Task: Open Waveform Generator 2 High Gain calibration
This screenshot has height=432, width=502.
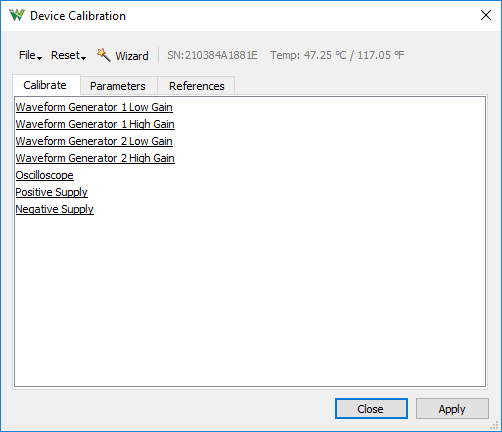Action: pyautogui.click(x=95, y=158)
